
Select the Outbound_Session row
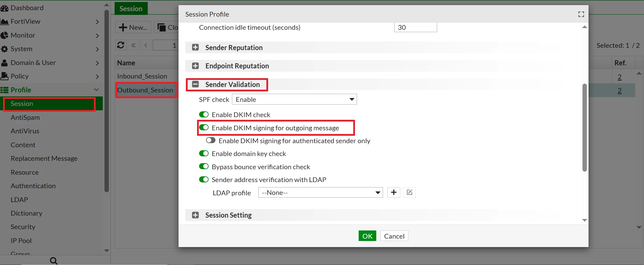click(145, 90)
